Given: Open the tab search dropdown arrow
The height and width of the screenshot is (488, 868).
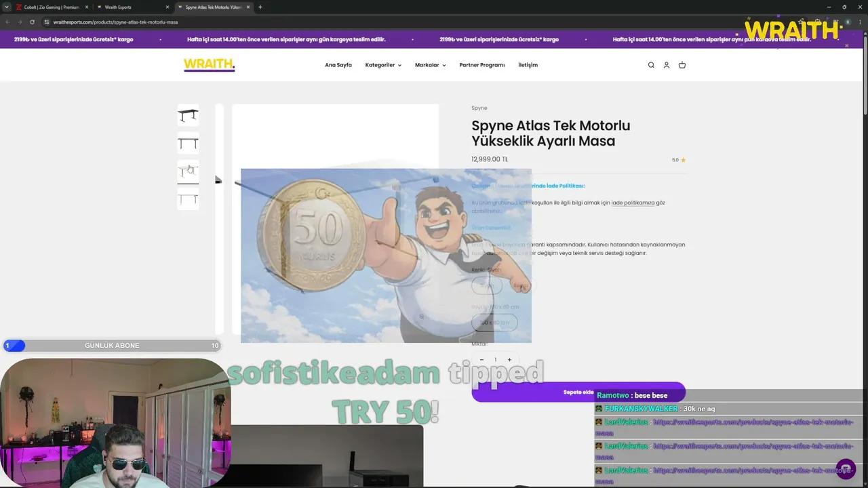Looking at the screenshot, I should coord(6,7).
